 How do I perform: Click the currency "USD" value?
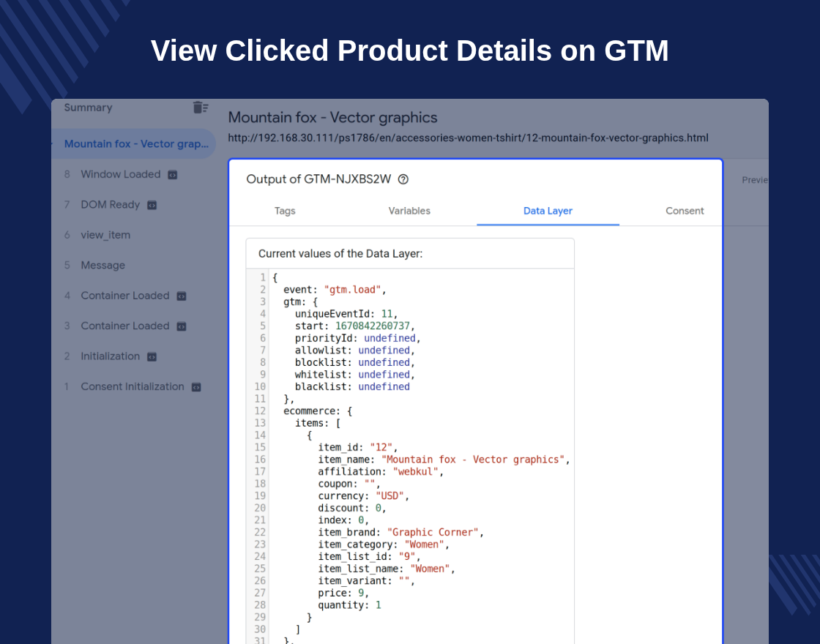tap(389, 496)
